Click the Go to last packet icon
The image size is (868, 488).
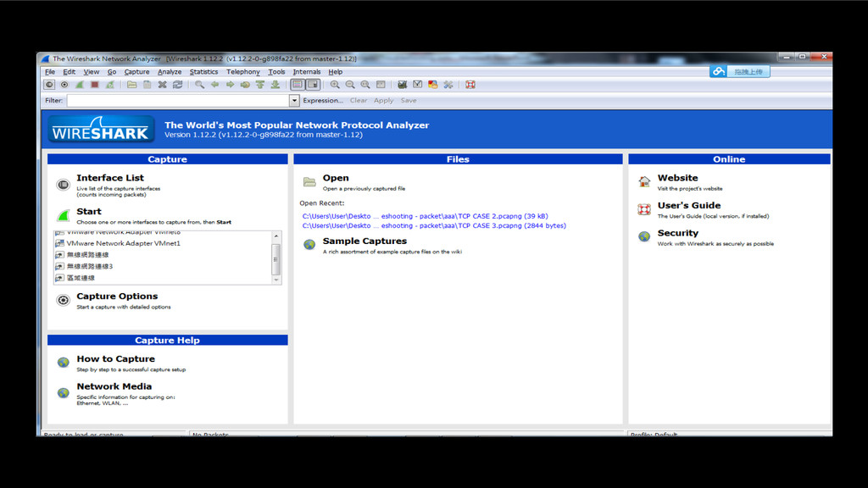pyautogui.click(x=275, y=85)
